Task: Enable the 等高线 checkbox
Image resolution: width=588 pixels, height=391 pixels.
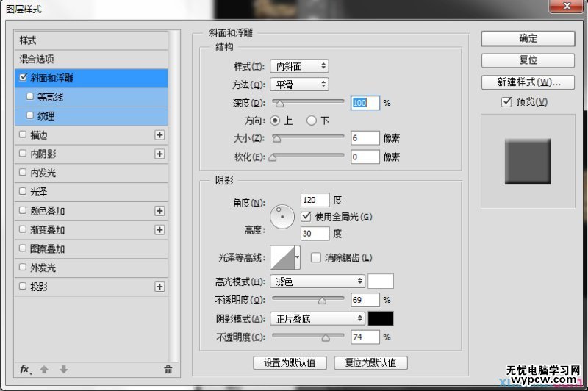Action: click(x=30, y=96)
